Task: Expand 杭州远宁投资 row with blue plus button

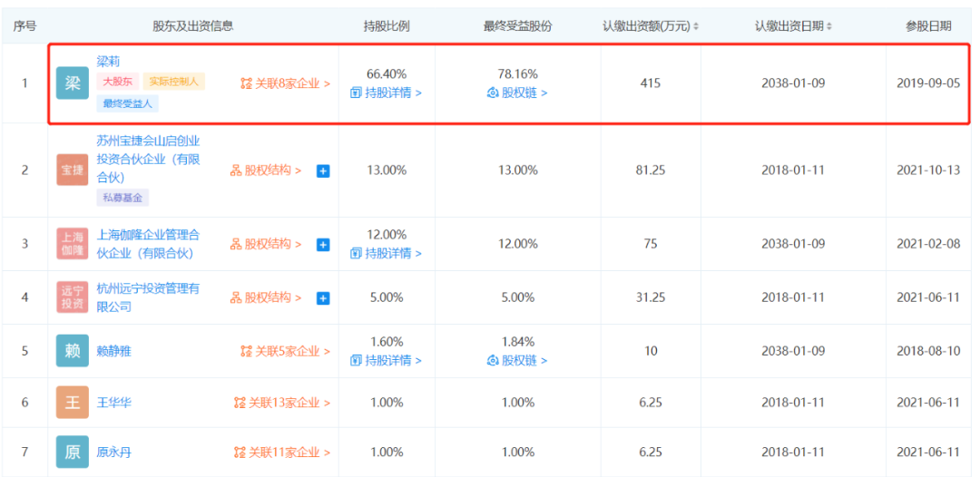Action: pyautogui.click(x=322, y=298)
